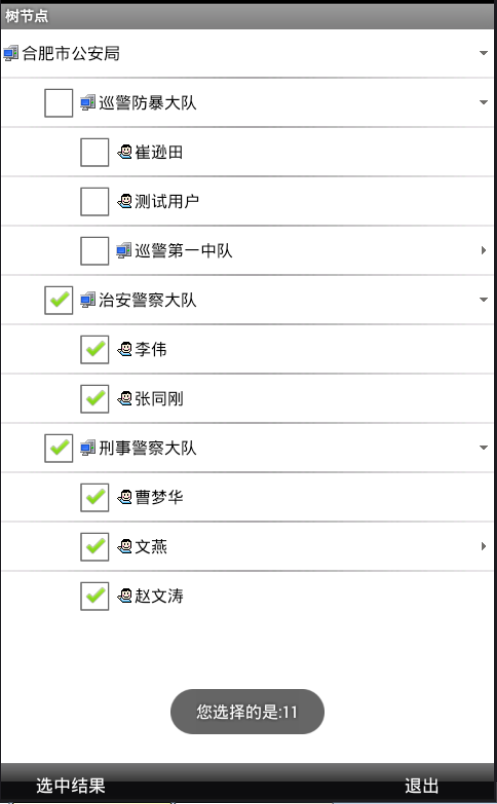Expand the 巡警第一中队 node arrow

click(483, 250)
